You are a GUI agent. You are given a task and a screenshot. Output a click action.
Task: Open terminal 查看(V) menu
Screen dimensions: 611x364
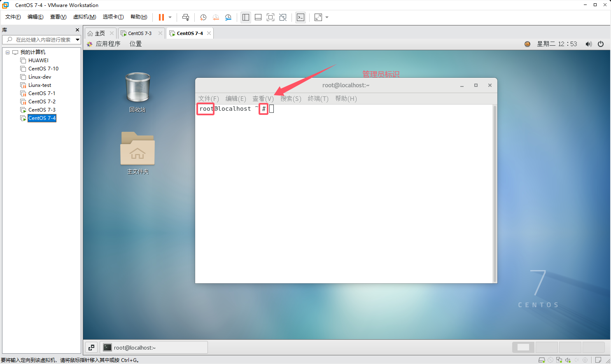click(x=263, y=98)
